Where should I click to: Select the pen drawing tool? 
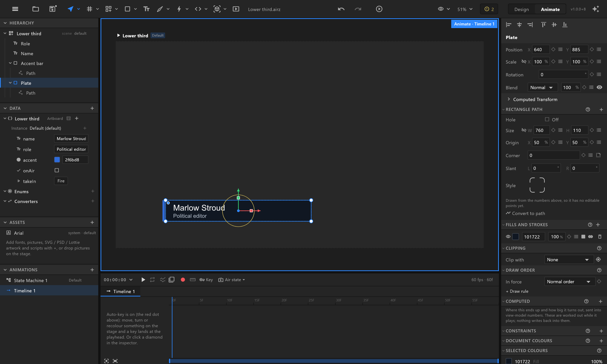pyautogui.click(x=160, y=9)
